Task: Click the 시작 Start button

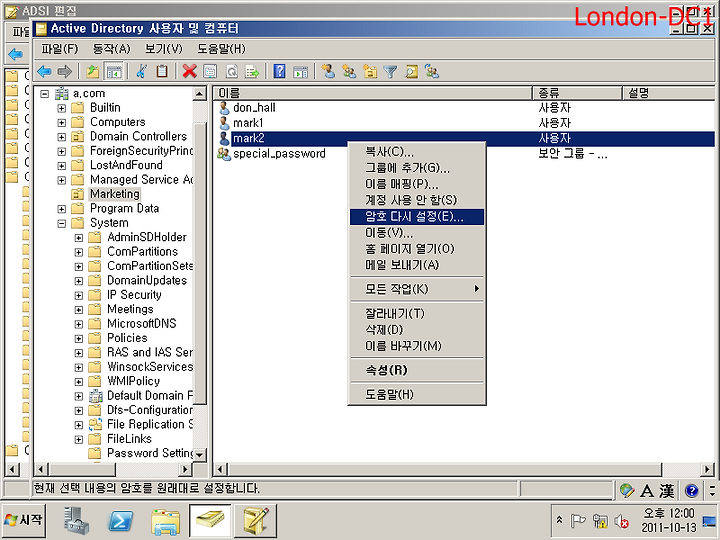Action: coord(24,521)
